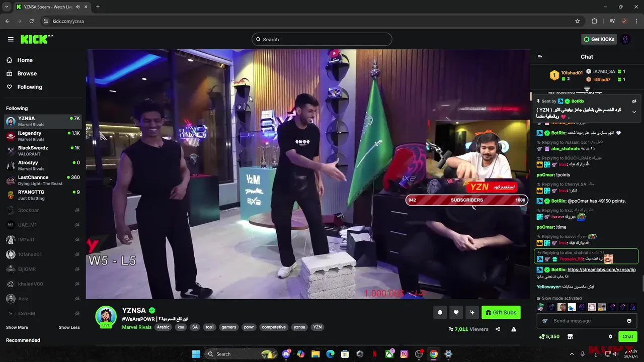
Task: Share the stream via share icon
Action: point(498,329)
